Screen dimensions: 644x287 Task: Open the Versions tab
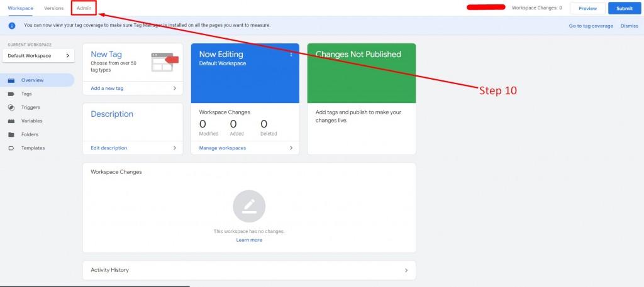(x=54, y=8)
